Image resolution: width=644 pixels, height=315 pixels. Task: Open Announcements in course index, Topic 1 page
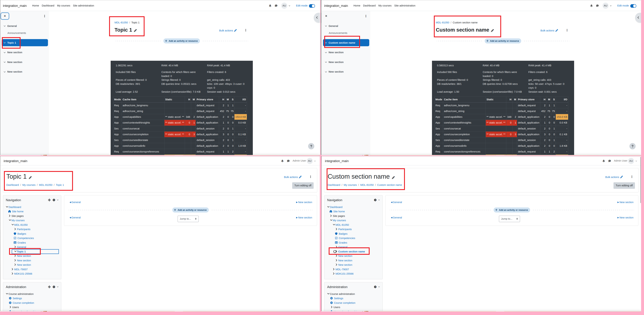[17, 33]
